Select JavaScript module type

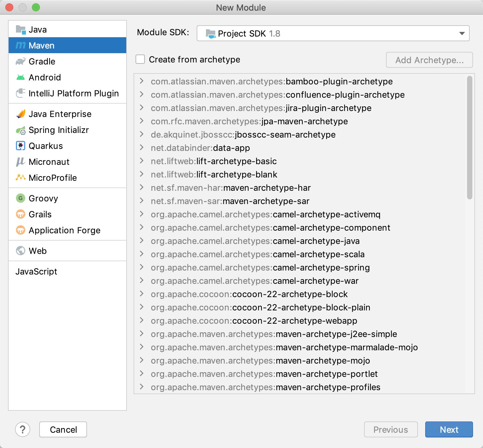tap(67, 272)
